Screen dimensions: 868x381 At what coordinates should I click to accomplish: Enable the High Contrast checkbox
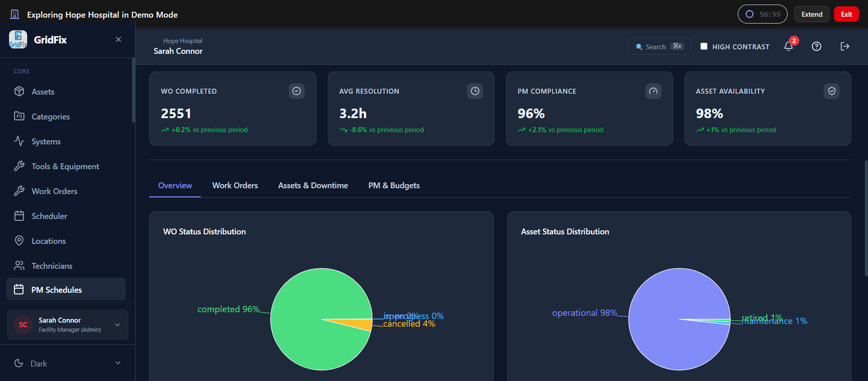coord(704,46)
